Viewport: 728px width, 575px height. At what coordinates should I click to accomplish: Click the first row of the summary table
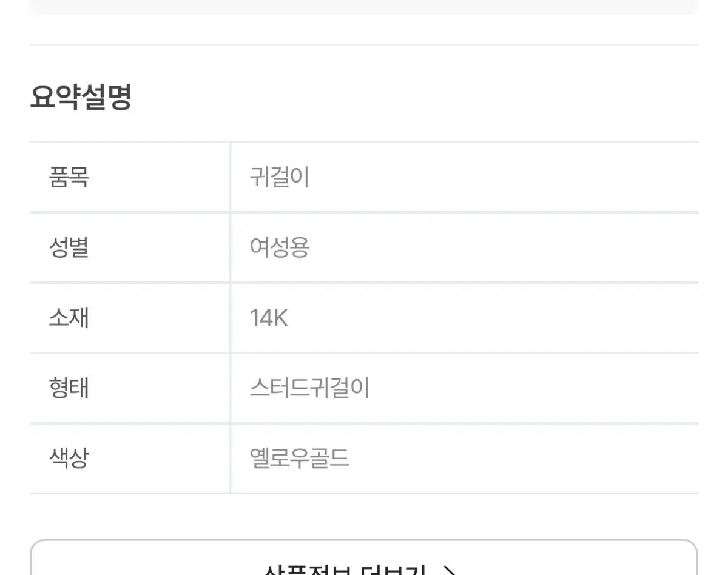pos(364,178)
